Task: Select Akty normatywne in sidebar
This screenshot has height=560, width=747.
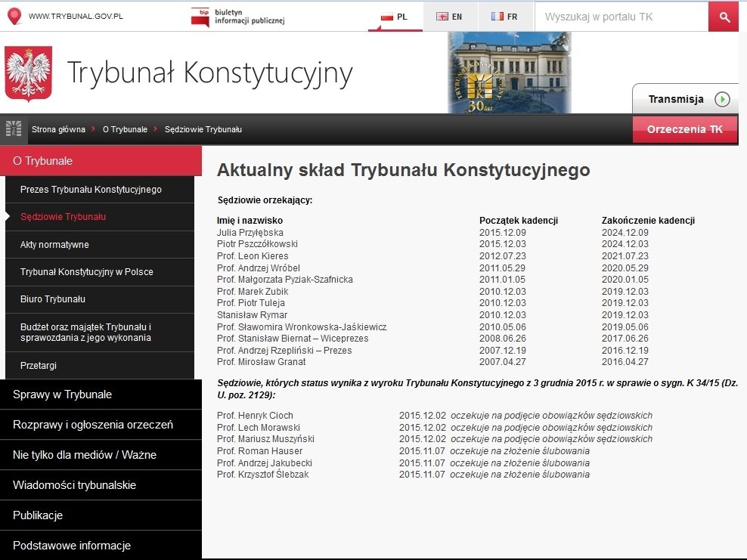Action: point(54,245)
